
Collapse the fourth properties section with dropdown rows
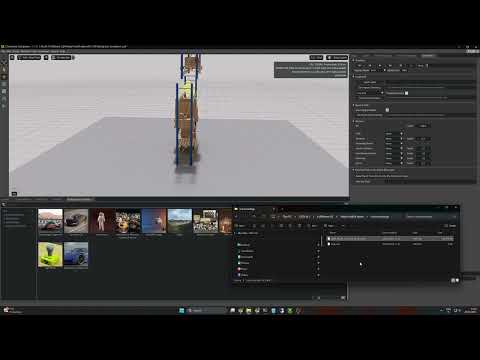tap(354, 121)
